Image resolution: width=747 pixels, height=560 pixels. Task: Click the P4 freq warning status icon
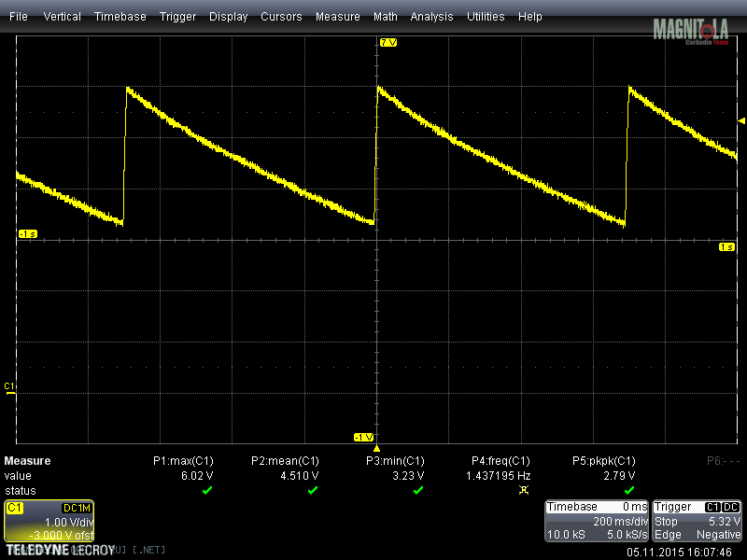pyautogui.click(x=524, y=490)
